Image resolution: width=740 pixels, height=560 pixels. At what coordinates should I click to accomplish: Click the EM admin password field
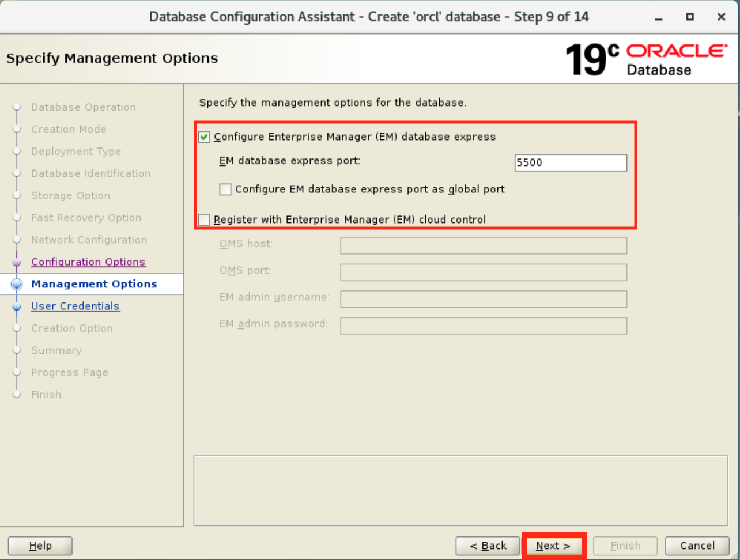pyautogui.click(x=484, y=326)
